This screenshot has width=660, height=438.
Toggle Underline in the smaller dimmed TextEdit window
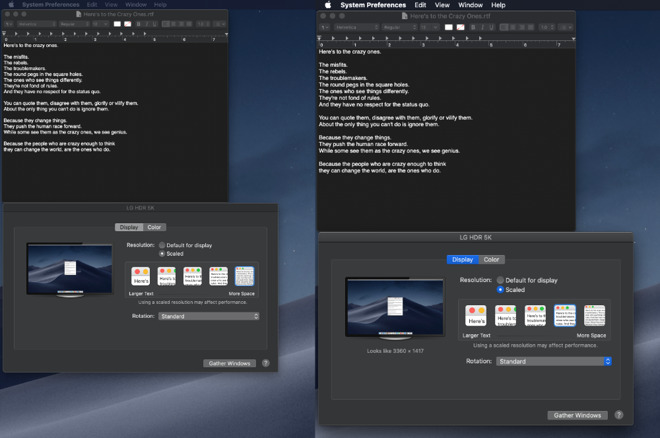154,24
